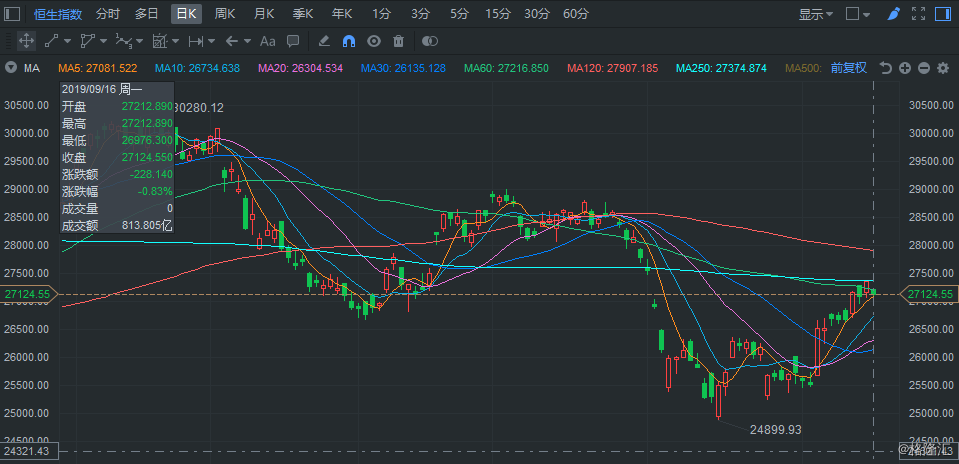Enter fullscreen chart mode

point(918,13)
